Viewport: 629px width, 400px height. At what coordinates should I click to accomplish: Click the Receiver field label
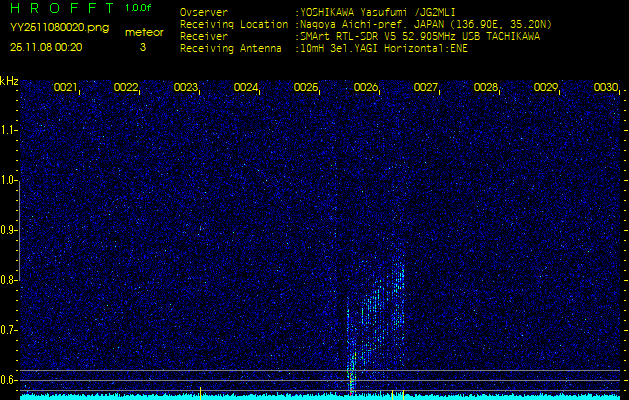204,37
